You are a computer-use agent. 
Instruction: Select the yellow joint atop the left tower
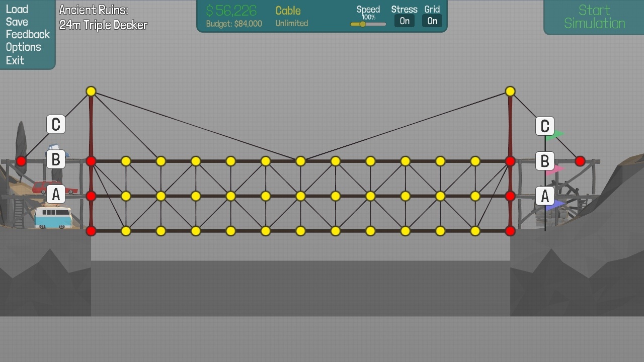click(x=91, y=92)
